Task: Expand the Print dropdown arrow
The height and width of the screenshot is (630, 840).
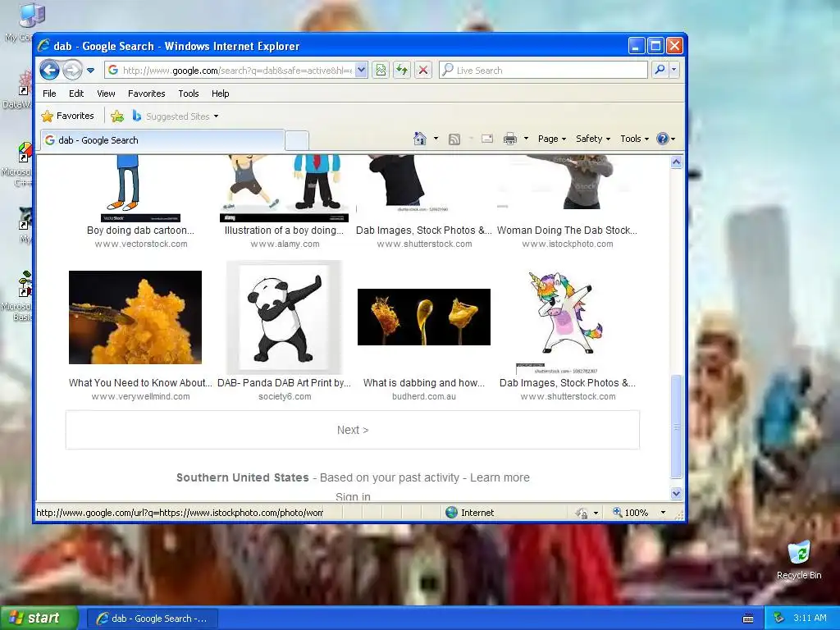Action: [526, 139]
